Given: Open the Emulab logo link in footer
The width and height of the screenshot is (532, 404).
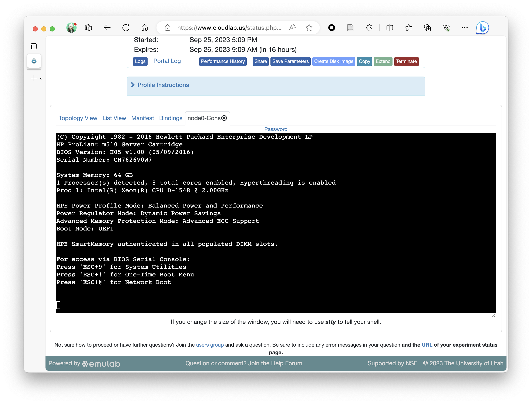Looking at the screenshot, I should pos(101,364).
